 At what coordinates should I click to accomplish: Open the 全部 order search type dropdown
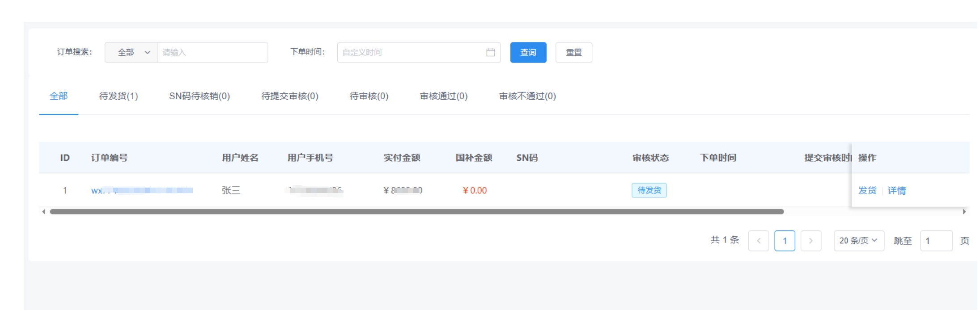[132, 52]
